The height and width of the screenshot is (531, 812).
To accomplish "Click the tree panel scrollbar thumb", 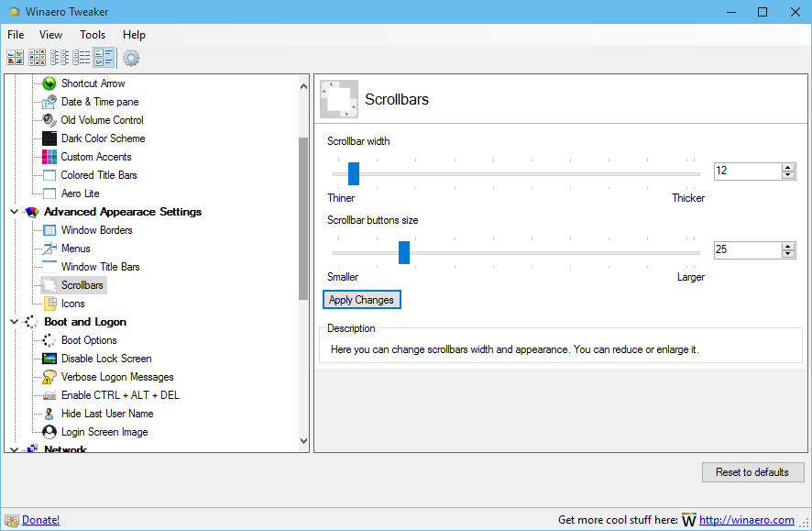I will coord(303,218).
